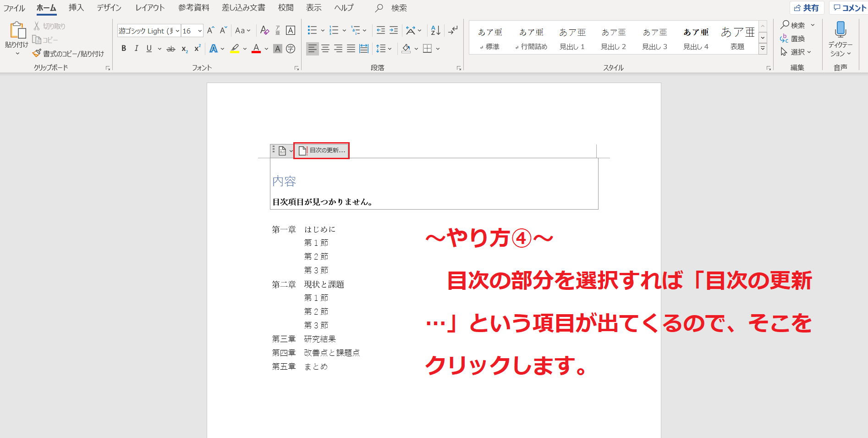Show paragraph marks with the formatting marks icon
This screenshot has width=868, height=438.
point(453,31)
